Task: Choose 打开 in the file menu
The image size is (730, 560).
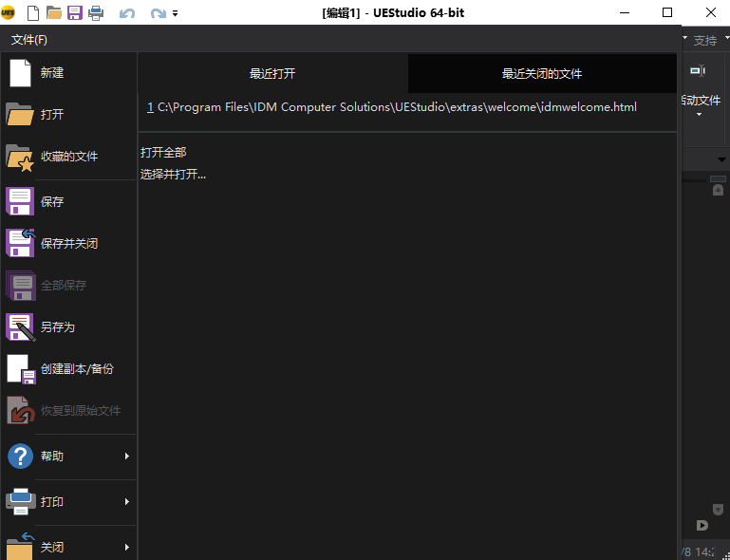Action: click(68, 115)
